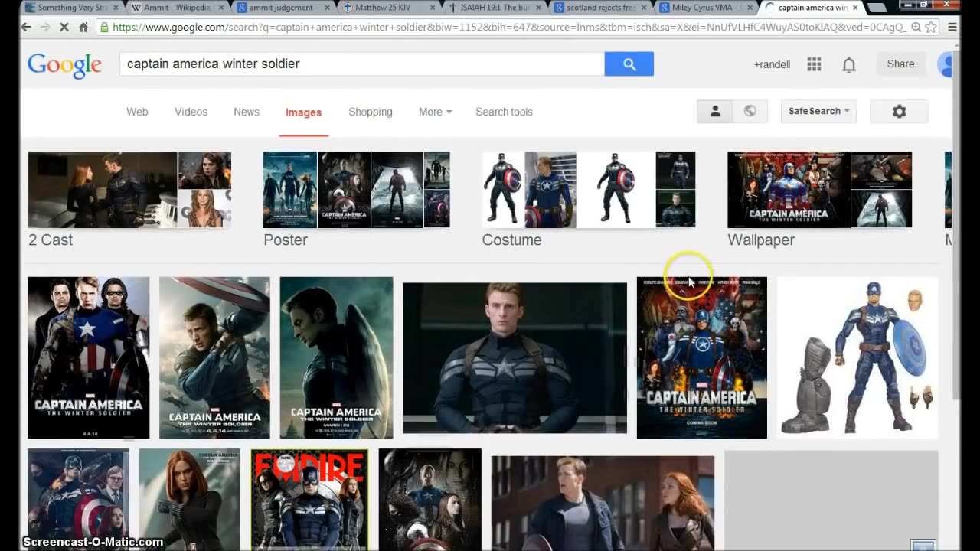This screenshot has width=980, height=551.
Task: Switch to Something Very Strange browser tab
Action: click(73, 8)
